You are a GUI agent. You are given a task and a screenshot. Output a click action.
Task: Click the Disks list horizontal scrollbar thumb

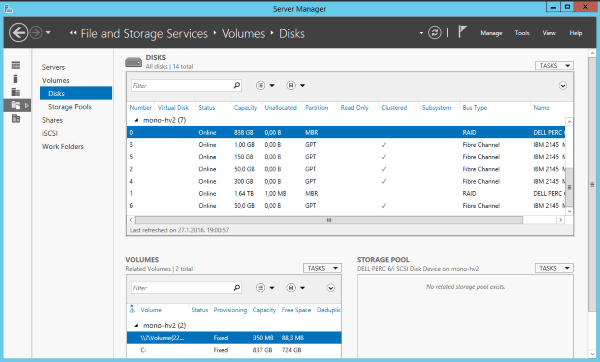[329, 220]
